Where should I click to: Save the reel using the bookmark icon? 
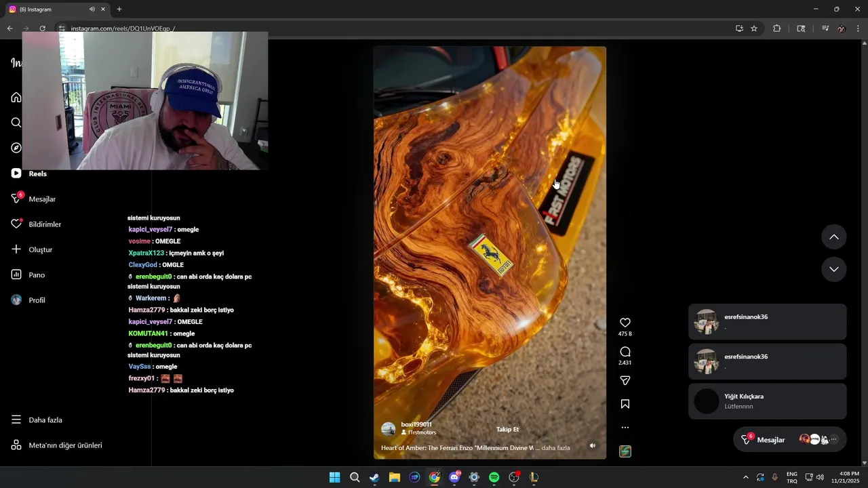coord(625,404)
